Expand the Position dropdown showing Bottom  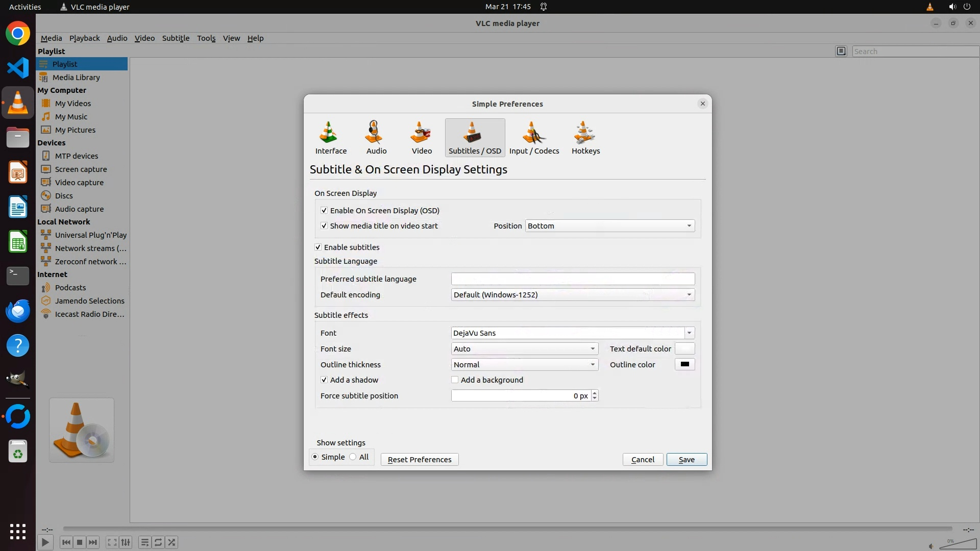click(x=609, y=226)
